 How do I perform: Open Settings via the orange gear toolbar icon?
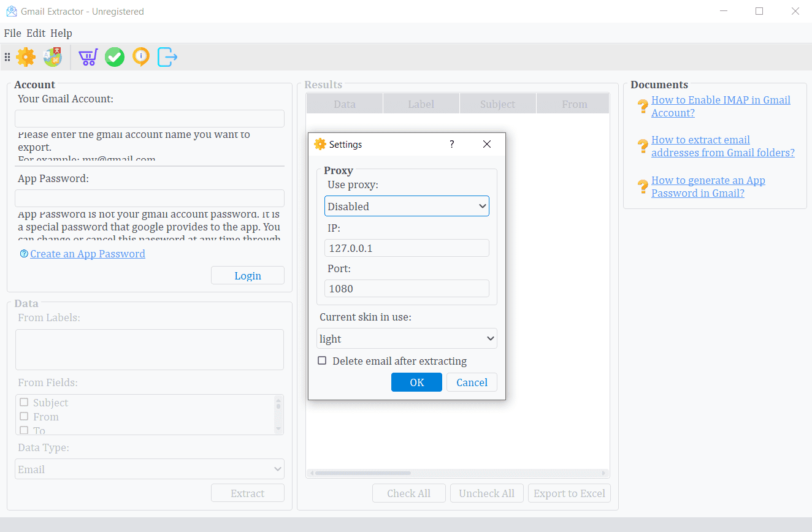[26, 57]
